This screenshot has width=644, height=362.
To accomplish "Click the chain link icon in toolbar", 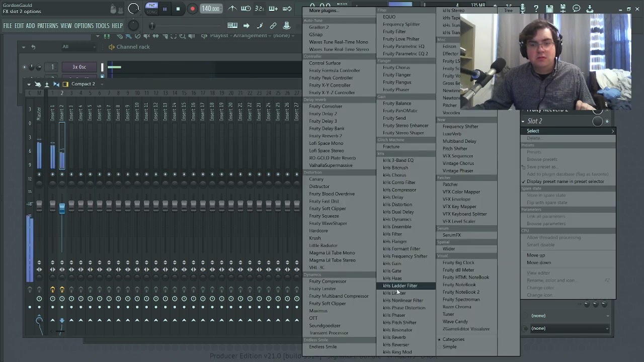I will coord(273,26).
